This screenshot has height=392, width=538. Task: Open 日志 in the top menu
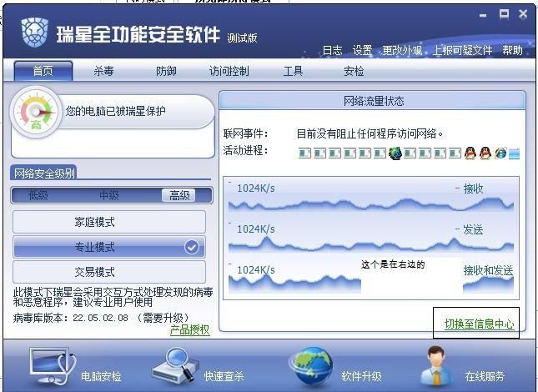coord(332,50)
